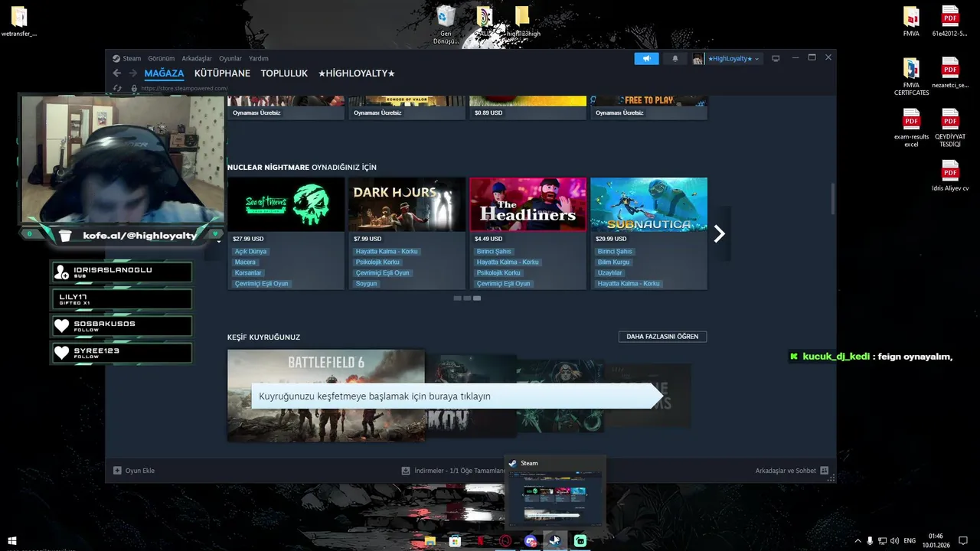The width and height of the screenshot is (980, 551).
Task: Open the Steam notifications bell
Action: (x=675, y=59)
